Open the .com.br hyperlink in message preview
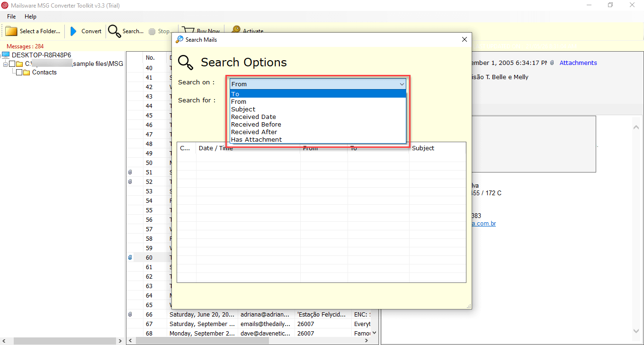 click(x=483, y=223)
